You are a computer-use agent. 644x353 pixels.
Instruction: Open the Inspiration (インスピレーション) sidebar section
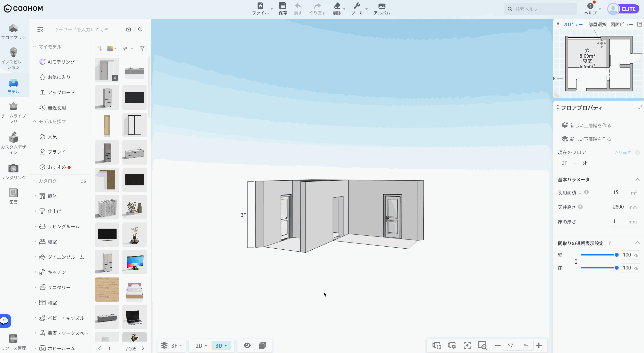[13, 58]
